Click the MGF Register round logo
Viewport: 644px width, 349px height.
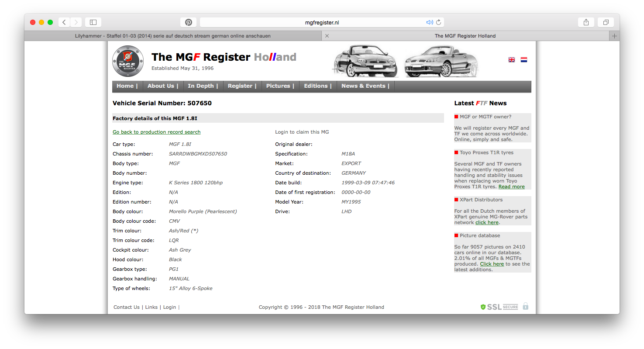(x=128, y=62)
